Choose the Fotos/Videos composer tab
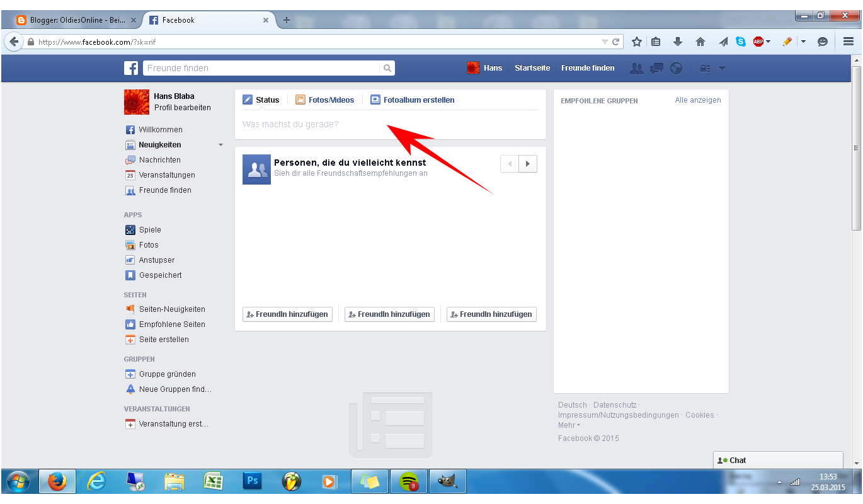This screenshot has width=863, height=504. coord(325,100)
